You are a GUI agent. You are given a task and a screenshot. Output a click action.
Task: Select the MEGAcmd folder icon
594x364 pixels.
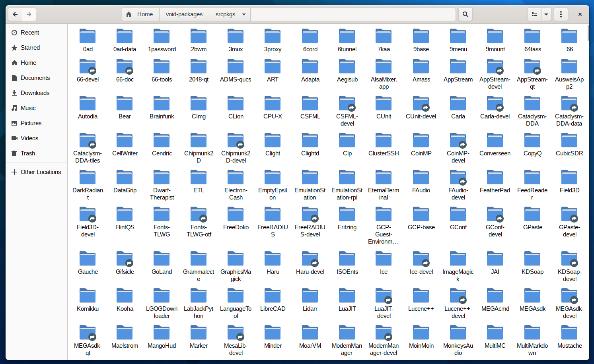pos(495,295)
